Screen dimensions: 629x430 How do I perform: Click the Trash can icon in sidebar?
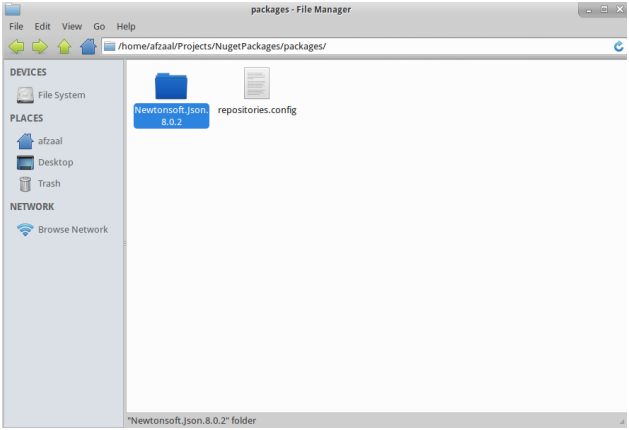pyautogui.click(x=25, y=184)
